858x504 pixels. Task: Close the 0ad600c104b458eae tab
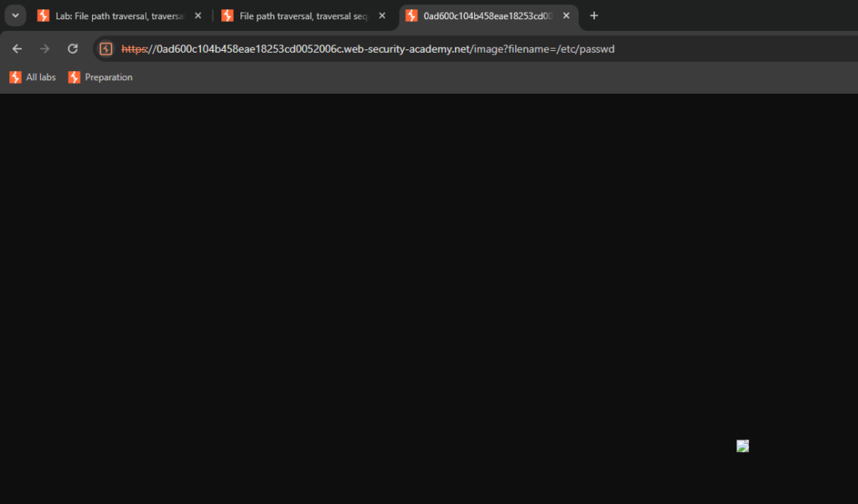click(566, 16)
